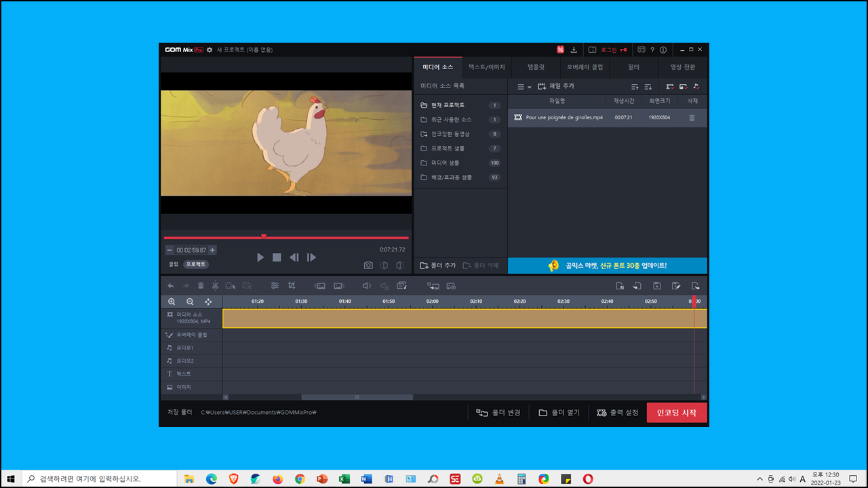Click the 재생시간 column header
This screenshot has height=488, width=868.
624,101
